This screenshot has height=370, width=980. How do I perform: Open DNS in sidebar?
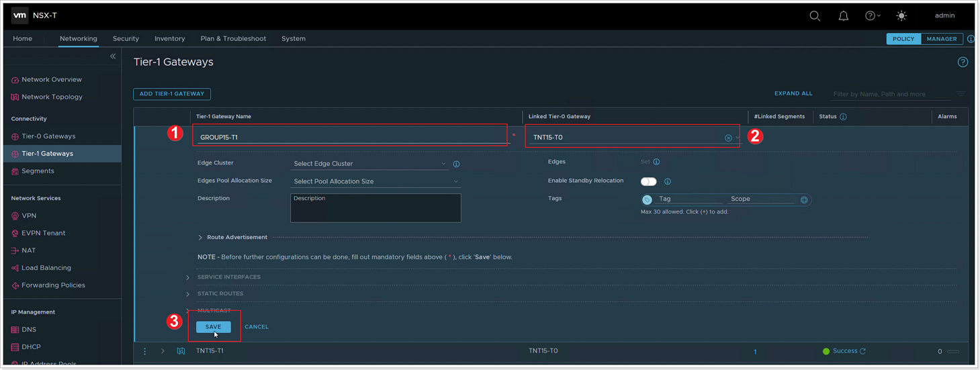(28, 330)
